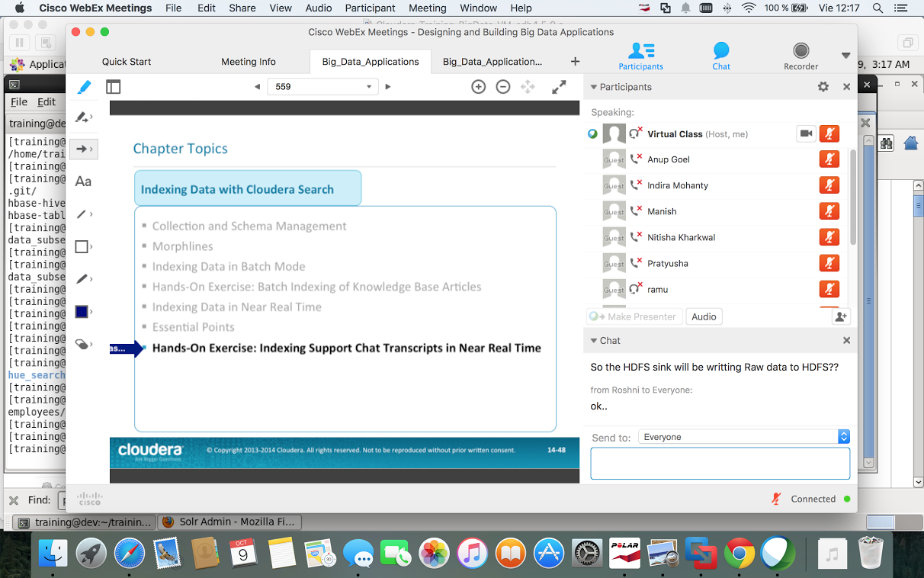This screenshot has height=578, width=924.
Task: Zoom out with the minus circle
Action: click(x=502, y=87)
